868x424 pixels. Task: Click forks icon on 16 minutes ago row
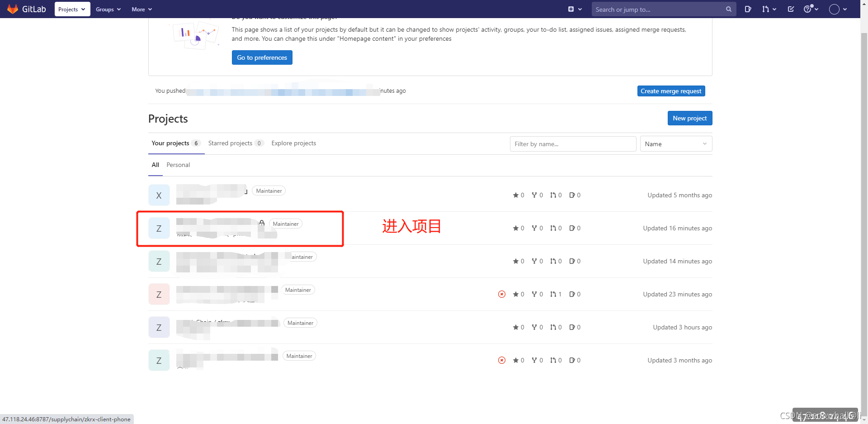pyautogui.click(x=534, y=228)
